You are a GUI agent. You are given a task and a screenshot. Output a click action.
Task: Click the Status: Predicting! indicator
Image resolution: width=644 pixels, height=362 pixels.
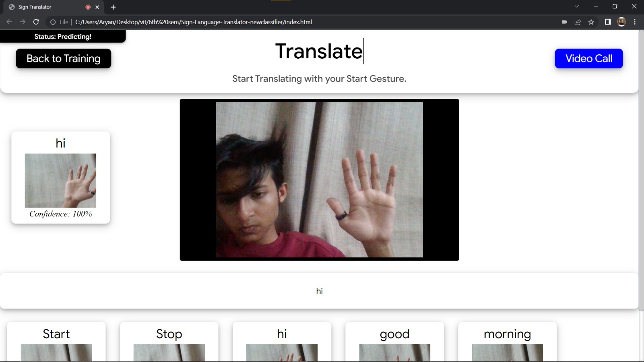pyautogui.click(x=63, y=36)
